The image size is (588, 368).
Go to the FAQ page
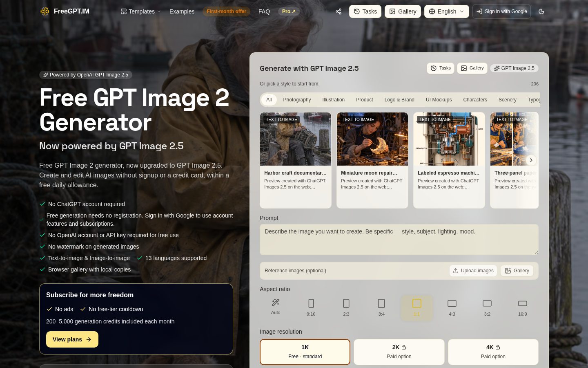coord(264,11)
